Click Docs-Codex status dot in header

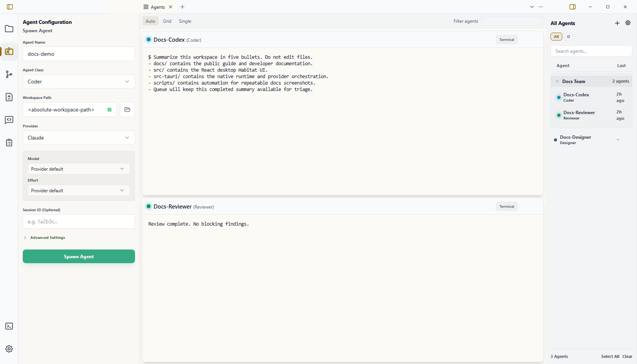[x=149, y=39]
